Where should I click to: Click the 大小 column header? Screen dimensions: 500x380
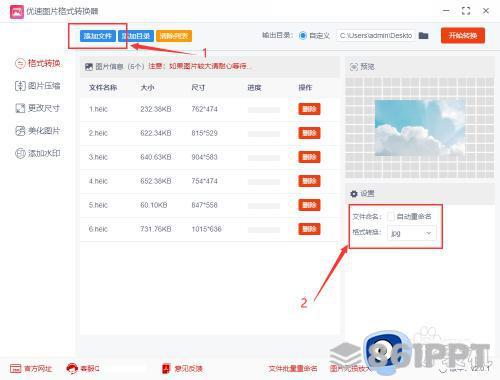(147, 88)
